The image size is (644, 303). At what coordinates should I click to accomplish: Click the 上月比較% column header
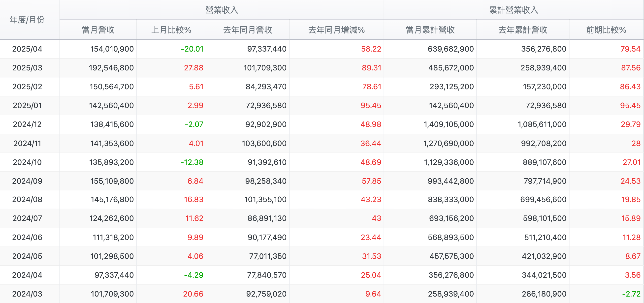pyautogui.click(x=171, y=30)
